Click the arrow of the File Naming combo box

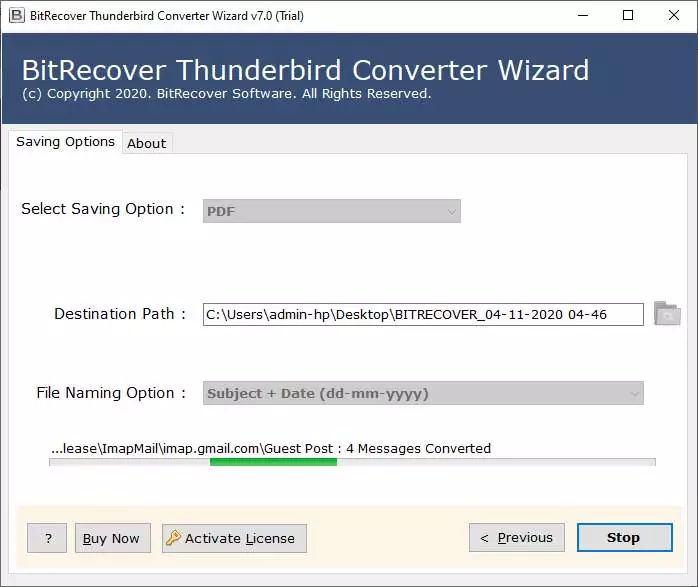pyautogui.click(x=634, y=393)
